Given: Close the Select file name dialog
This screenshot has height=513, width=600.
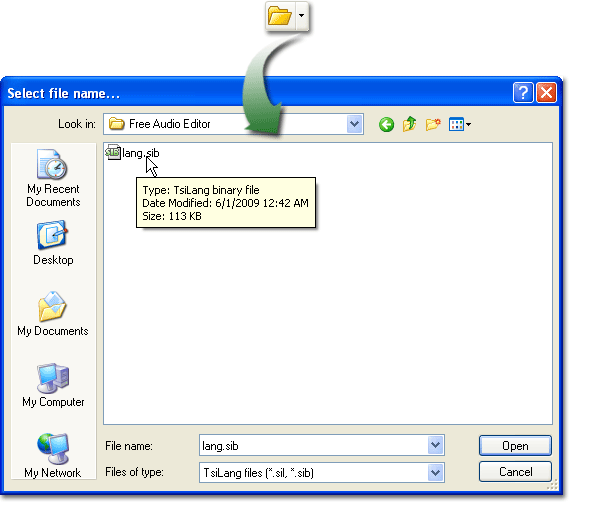Looking at the screenshot, I should 546,93.
